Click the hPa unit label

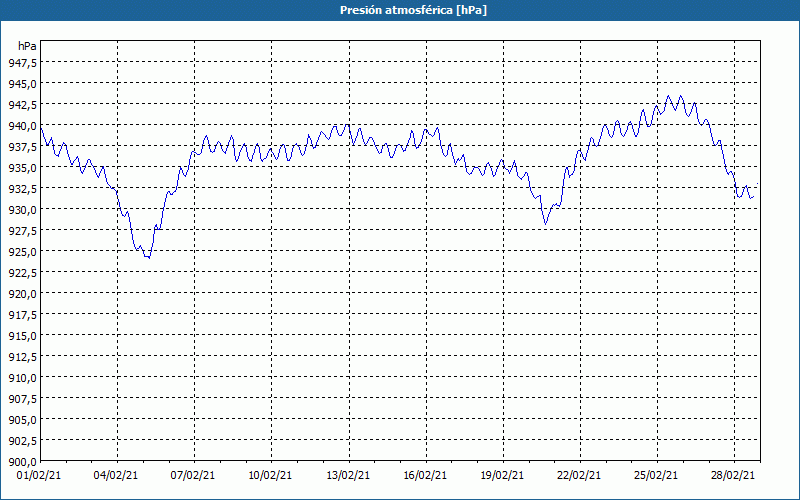[27, 46]
